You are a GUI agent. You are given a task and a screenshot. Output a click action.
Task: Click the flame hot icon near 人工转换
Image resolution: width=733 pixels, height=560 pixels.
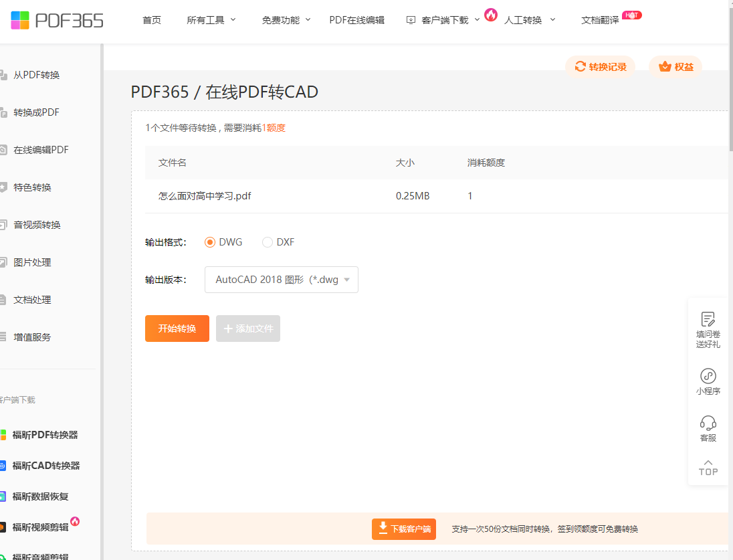click(x=491, y=15)
